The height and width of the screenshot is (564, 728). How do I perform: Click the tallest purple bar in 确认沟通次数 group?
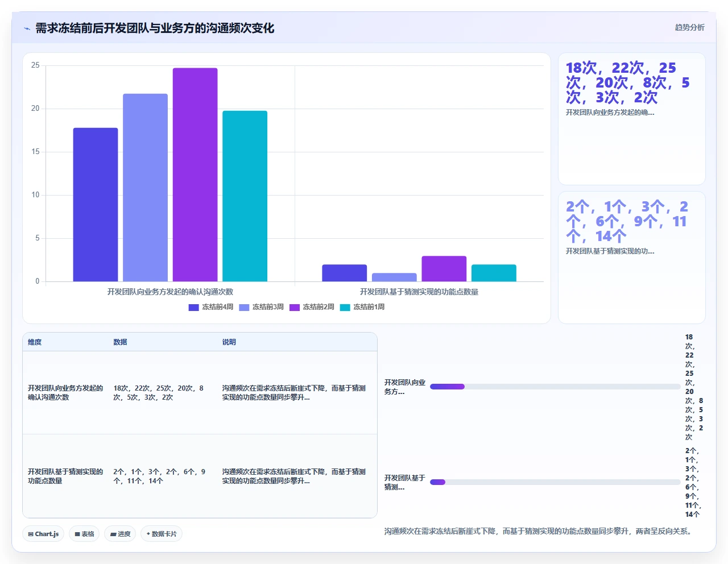click(x=195, y=175)
